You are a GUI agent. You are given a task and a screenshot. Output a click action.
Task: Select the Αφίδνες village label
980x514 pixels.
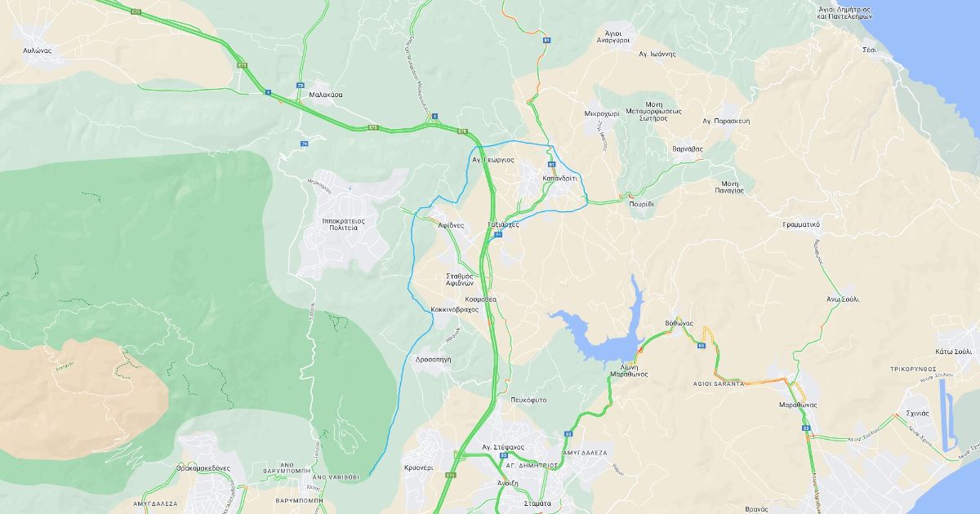click(451, 225)
